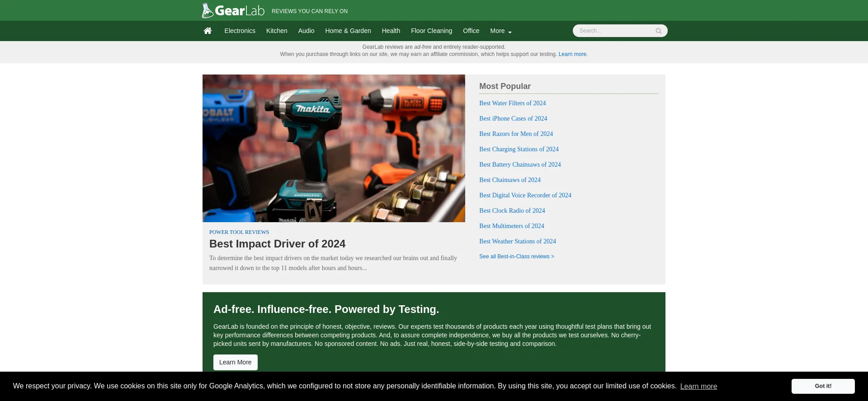Image resolution: width=868 pixels, height=401 pixels.
Task: Open Best Weather Stations of 2024
Action: [x=517, y=241]
